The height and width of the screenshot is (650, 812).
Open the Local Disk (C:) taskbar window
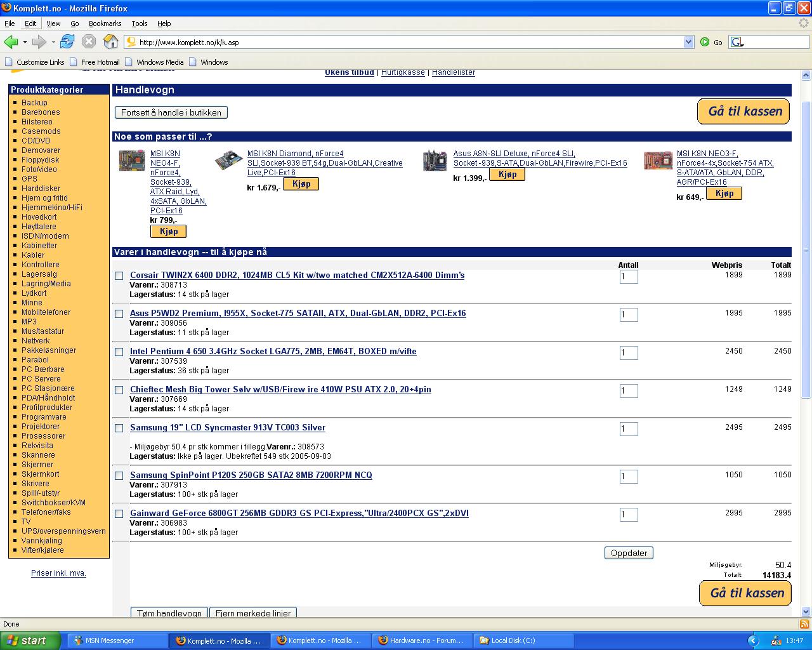click(x=524, y=640)
